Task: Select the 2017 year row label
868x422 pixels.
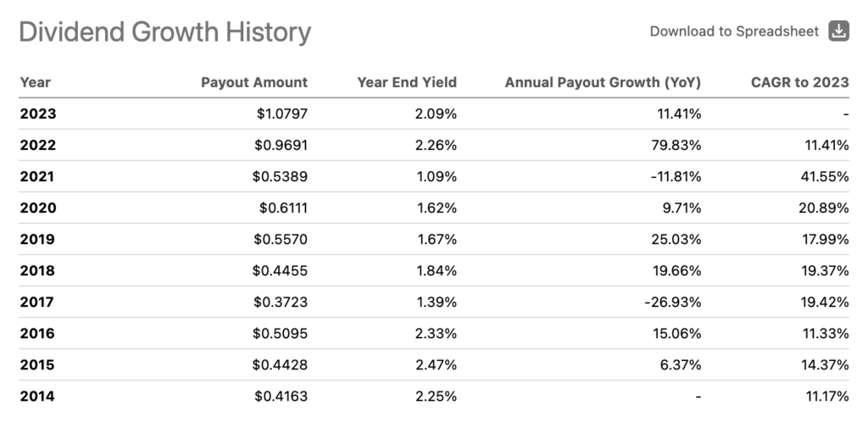Action: (x=38, y=302)
